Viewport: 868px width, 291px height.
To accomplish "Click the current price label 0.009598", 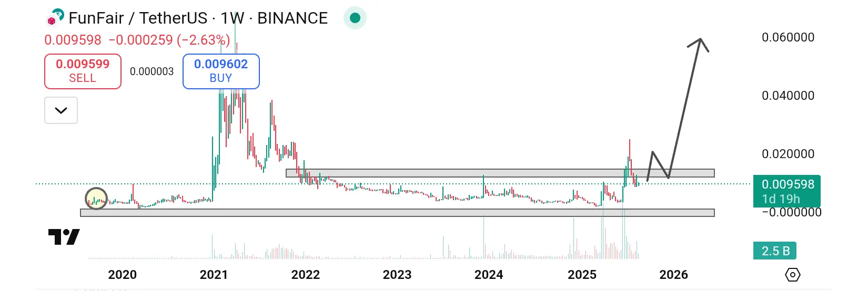I will coord(787,191).
